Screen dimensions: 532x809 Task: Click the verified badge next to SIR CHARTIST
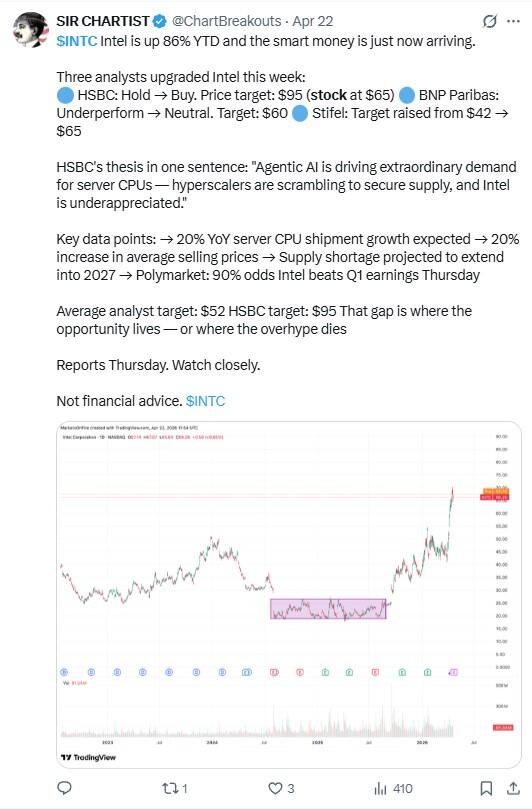pyautogui.click(x=160, y=21)
